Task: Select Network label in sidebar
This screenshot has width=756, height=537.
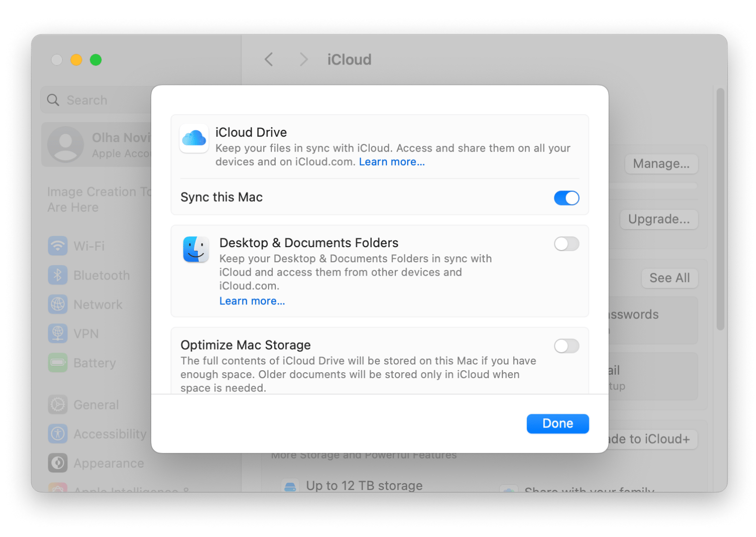Action: coord(98,304)
